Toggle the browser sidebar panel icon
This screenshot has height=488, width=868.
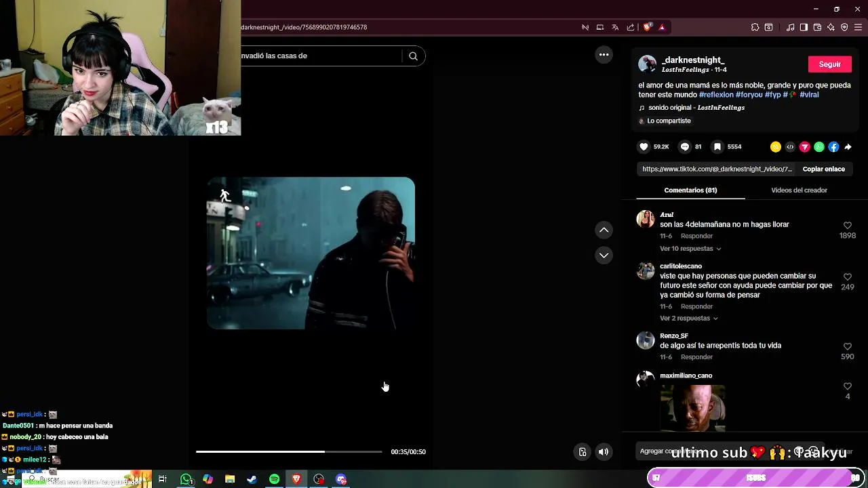pos(804,28)
